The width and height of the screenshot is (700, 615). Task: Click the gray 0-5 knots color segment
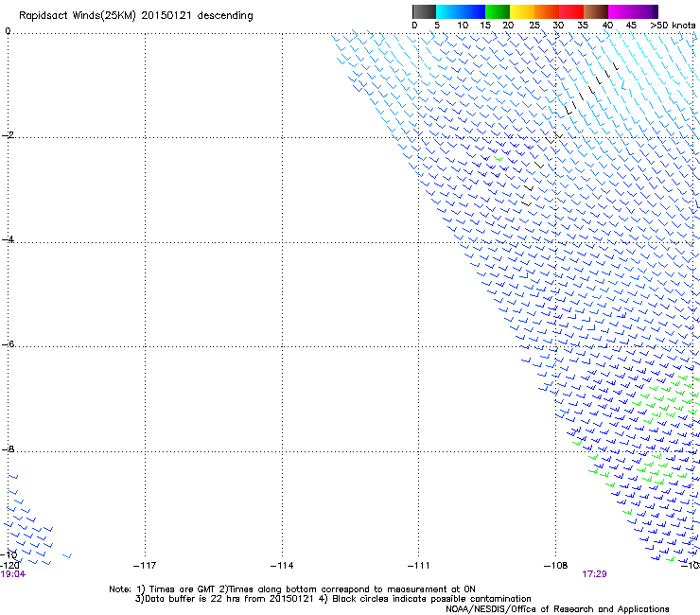click(x=424, y=11)
